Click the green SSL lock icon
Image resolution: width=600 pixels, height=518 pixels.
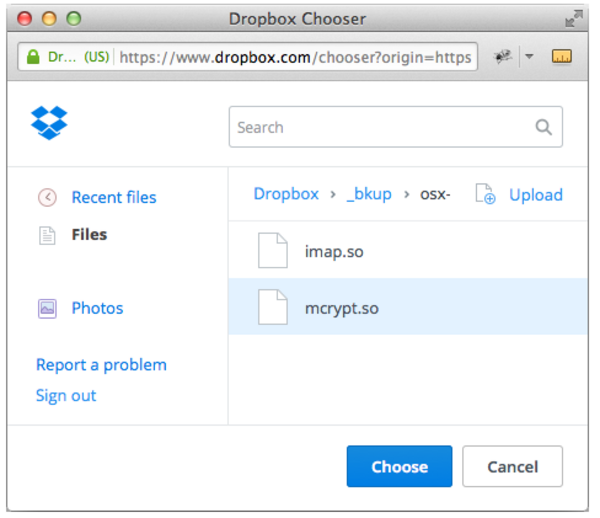click(33, 57)
